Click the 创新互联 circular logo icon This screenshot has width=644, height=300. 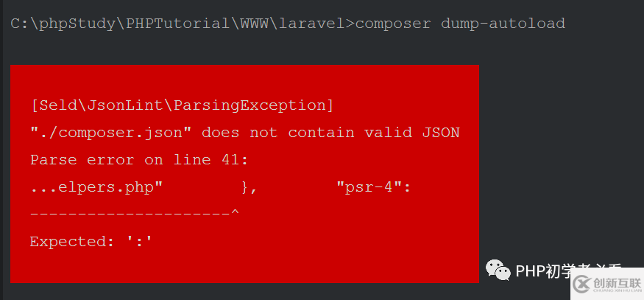point(582,284)
